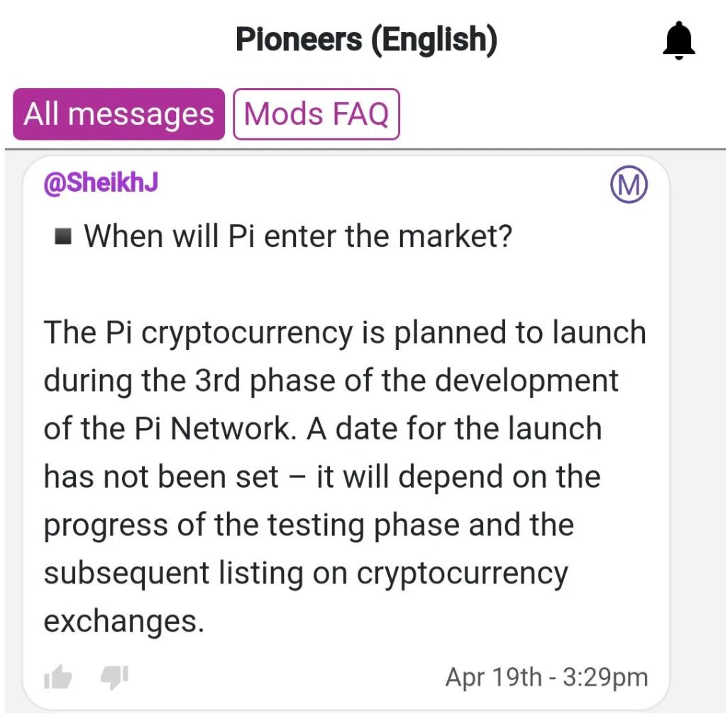Click the word "exchanges." ending the message

pyautogui.click(x=124, y=622)
